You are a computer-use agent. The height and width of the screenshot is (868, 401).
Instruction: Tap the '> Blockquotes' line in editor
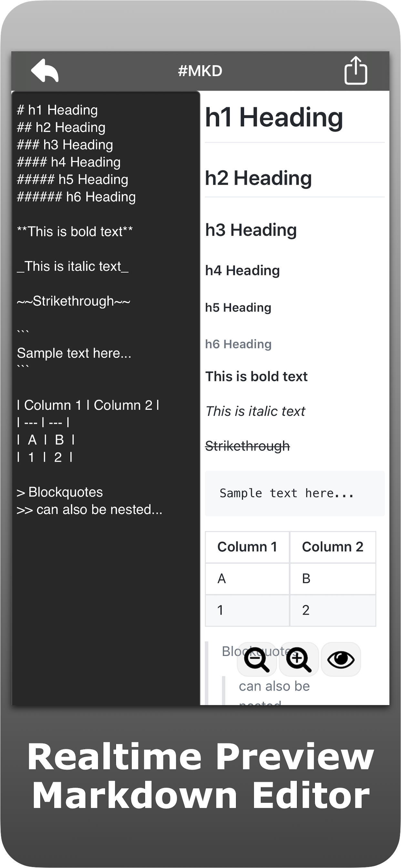click(60, 492)
